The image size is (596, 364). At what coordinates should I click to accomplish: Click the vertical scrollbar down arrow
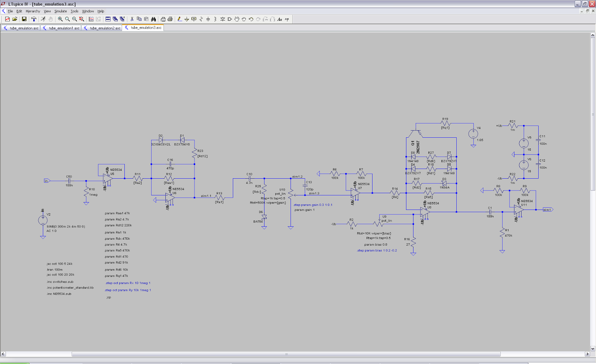point(592,348)
